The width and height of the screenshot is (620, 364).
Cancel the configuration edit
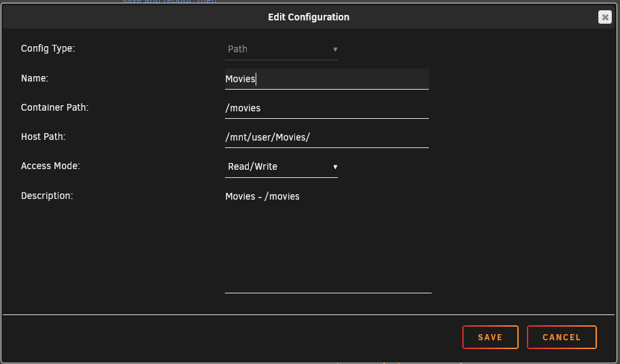point(562,337)
